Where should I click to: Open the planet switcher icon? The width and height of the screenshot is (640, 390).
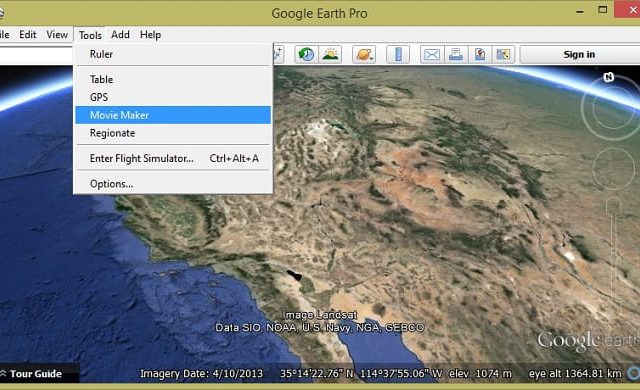click(x=364, y=54)
